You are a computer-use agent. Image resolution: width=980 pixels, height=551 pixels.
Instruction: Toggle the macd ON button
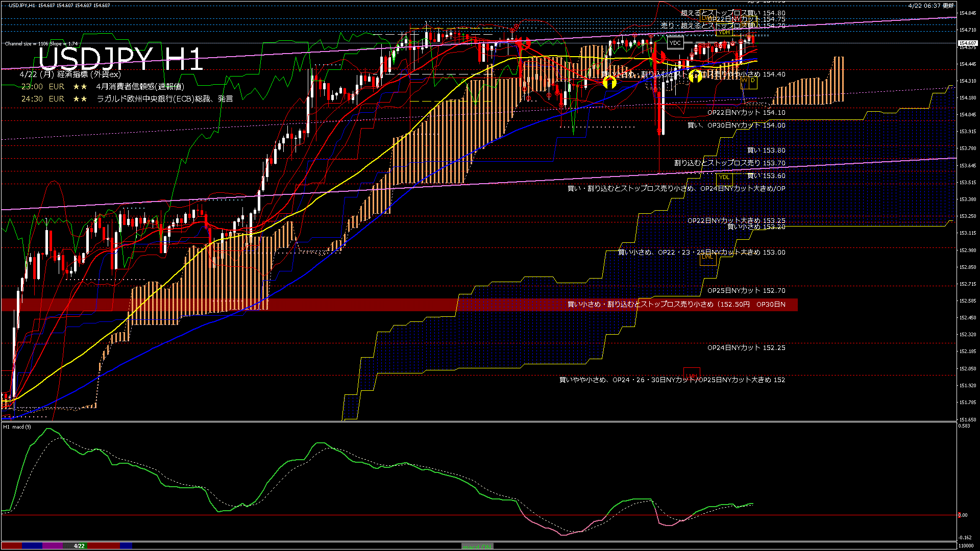click(x=477, y=546)
